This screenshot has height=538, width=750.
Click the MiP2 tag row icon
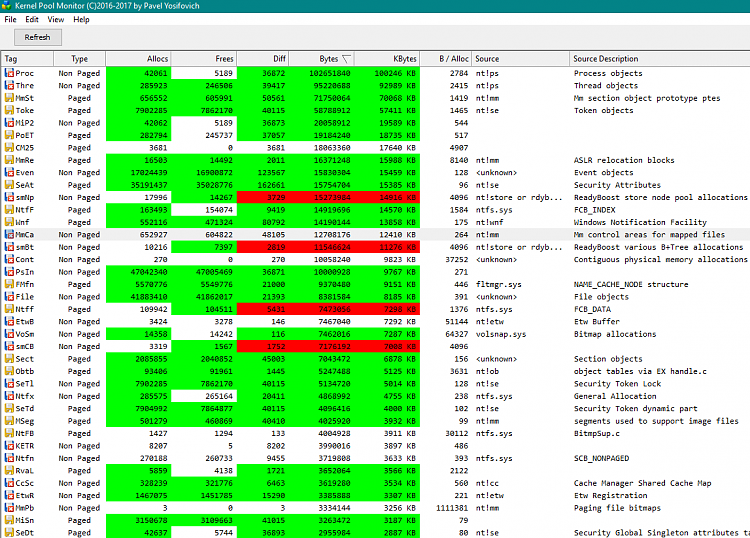click(x=9, y=123)
